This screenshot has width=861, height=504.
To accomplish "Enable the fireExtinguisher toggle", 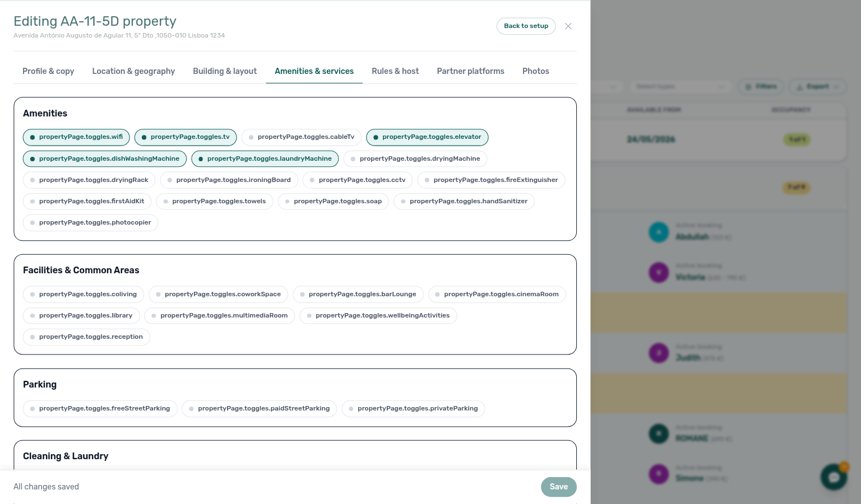I will 492,180.
